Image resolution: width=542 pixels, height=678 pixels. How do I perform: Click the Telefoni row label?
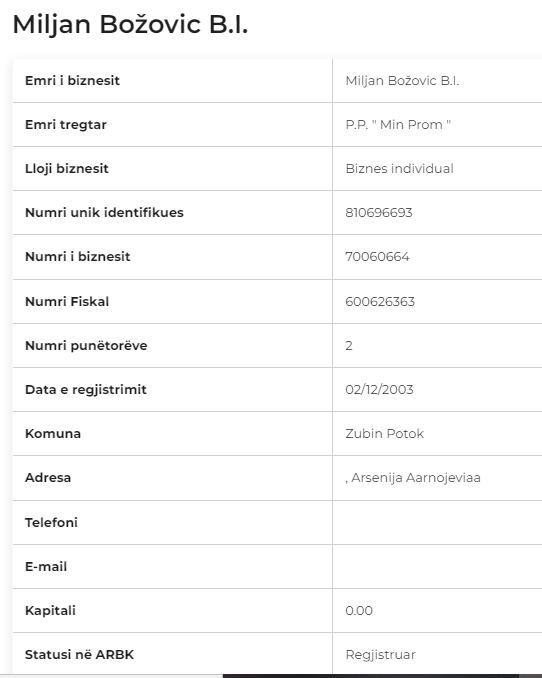point(51,522)
